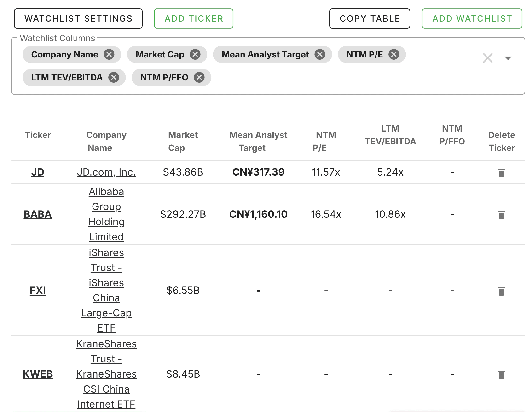Remove the NTM P/FFO column chip
This screenshot has width=532, height=412.
(199, 77)
